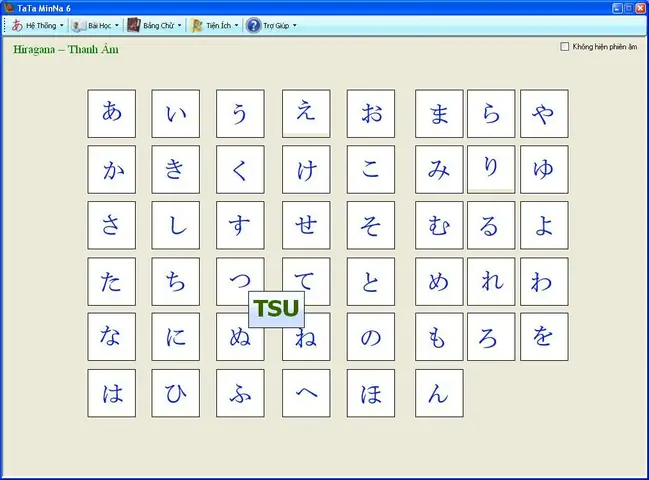The height and width of the screenshot is (480, 649).
Task: Choose the ろ character card
Action: [x=491, y=337]
